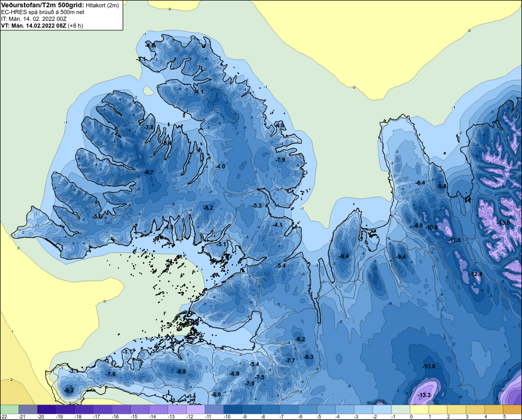This screenshot has width=522, height=420.
Task: Click the 'EC-HRES spá brúuð á 500m net' line
Action: click(x=43, y=13)
